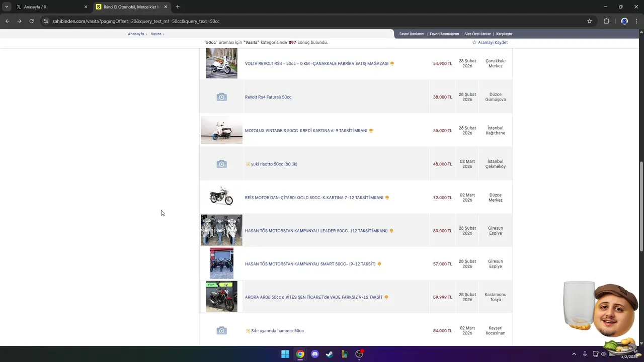Click the Kastamonu Tosya location cell

[x=496, y=297]
